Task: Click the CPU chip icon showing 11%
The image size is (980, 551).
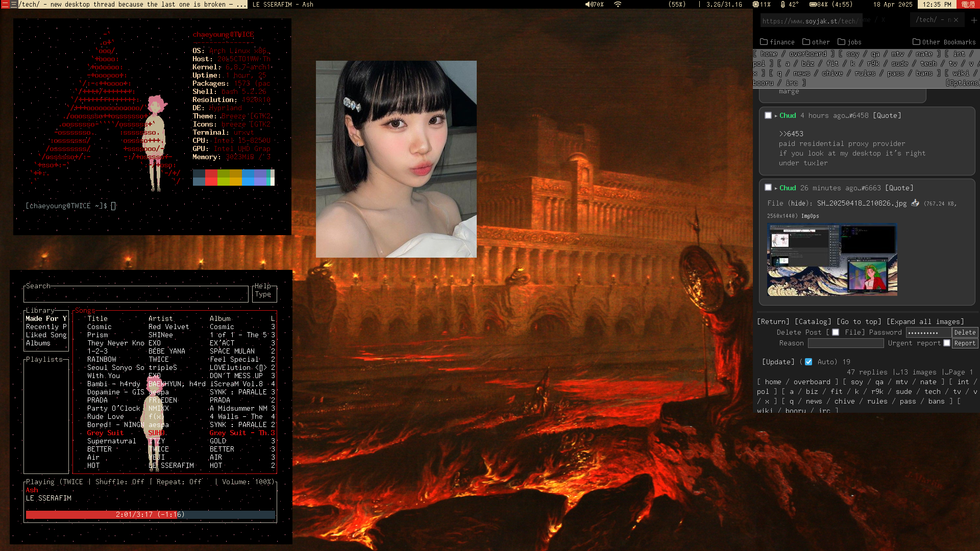Action: 755,4
